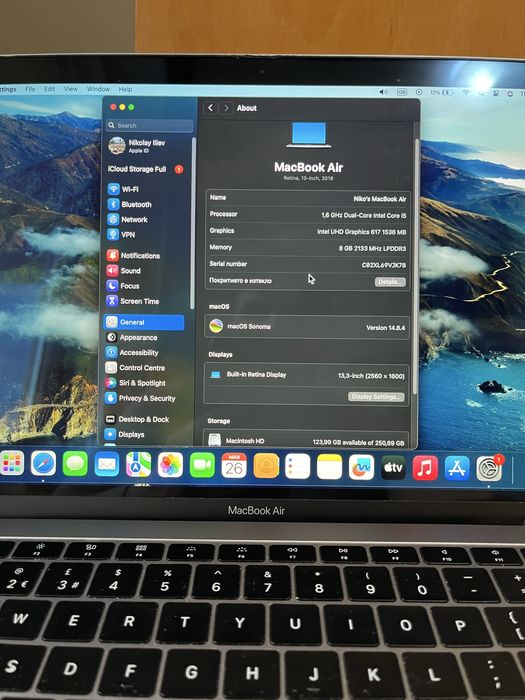
Task: Open Launchpad from the Dock
Action: (12, 463)
